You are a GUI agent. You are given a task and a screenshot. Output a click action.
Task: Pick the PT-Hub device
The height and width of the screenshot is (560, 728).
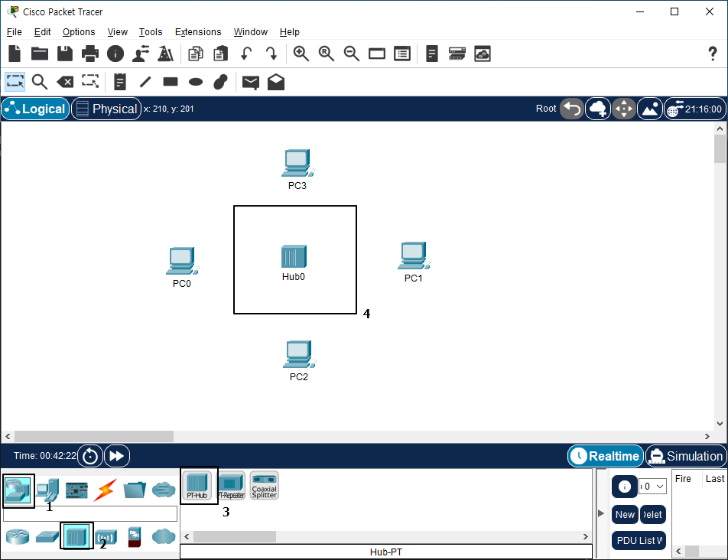197,486
